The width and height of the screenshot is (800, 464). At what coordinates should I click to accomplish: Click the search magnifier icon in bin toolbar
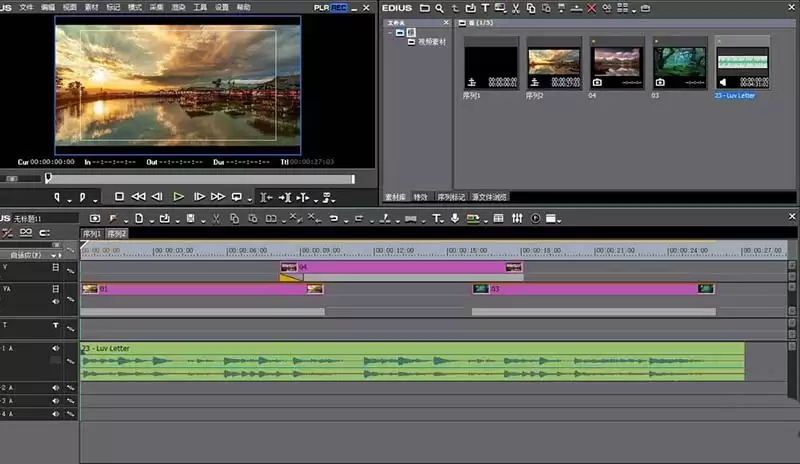click(439, 8)
